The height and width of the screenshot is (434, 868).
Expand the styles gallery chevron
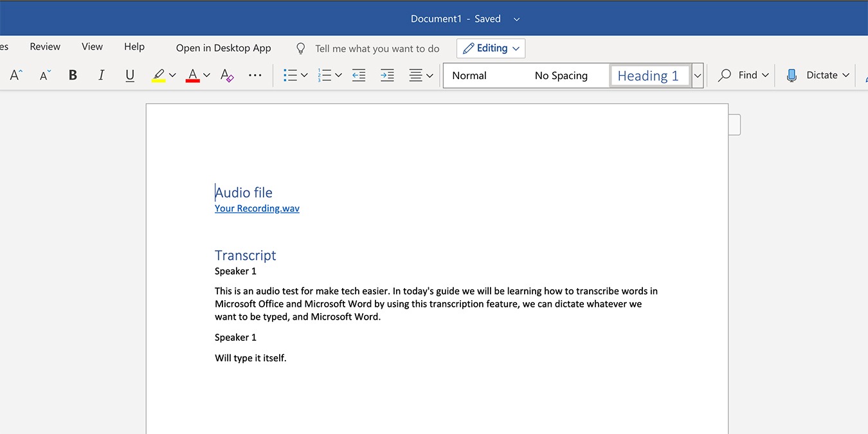(x=698, y=75)
